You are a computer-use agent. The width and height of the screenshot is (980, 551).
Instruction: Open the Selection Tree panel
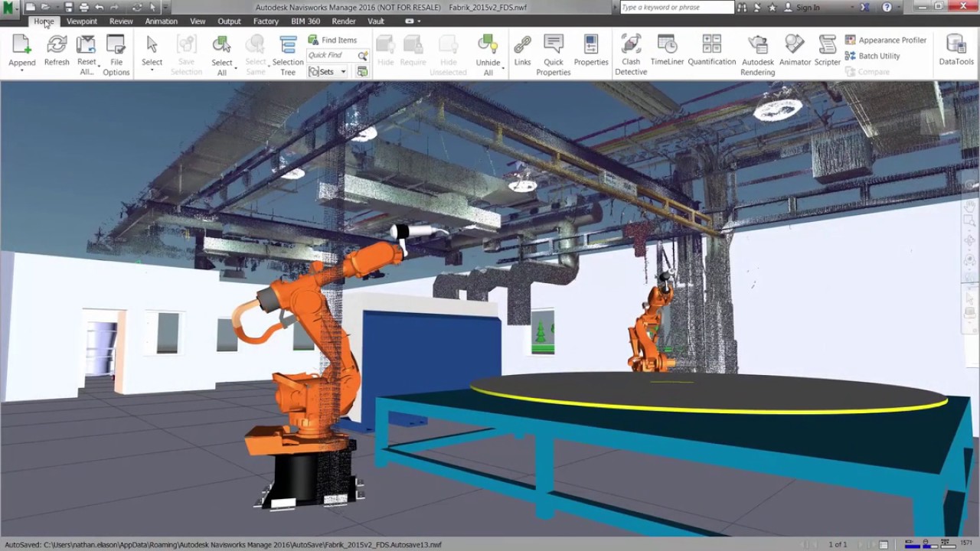[288, 55]
